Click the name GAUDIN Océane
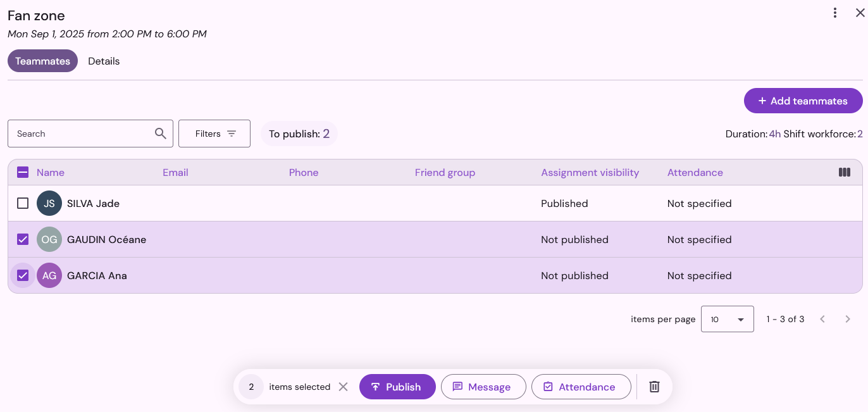The height and width of the screenshot is (412, 868). [x=106, y=239]
